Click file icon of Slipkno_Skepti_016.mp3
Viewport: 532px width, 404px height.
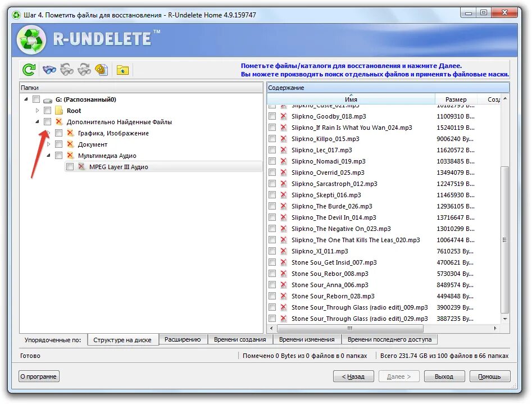click(283, 195)
